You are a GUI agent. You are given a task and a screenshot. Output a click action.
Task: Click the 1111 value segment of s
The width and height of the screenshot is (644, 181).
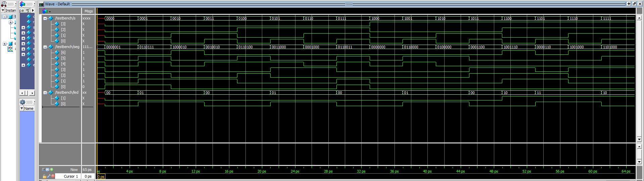tap(618, 18)
